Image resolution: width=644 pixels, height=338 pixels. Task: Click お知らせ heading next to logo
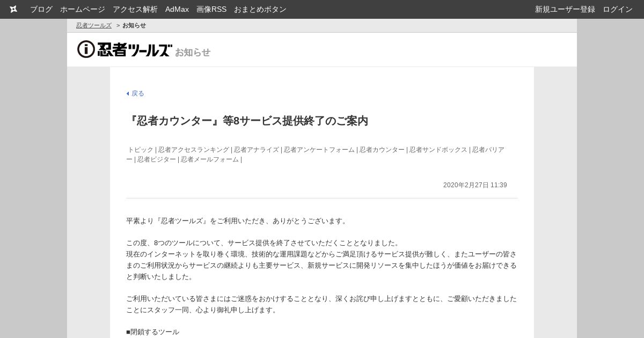point(193,52)
